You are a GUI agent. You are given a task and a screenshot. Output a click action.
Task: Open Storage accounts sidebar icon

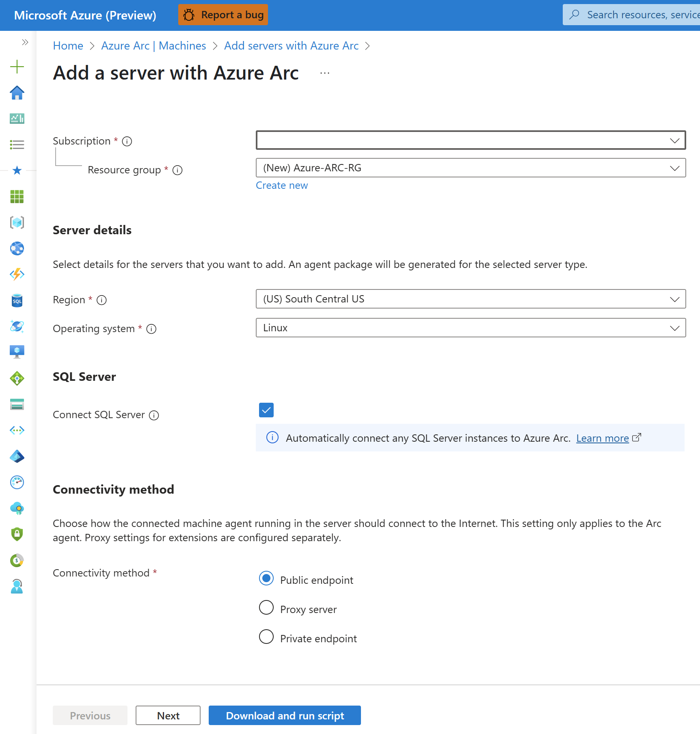pyautogui.click(x=17, y=404)
